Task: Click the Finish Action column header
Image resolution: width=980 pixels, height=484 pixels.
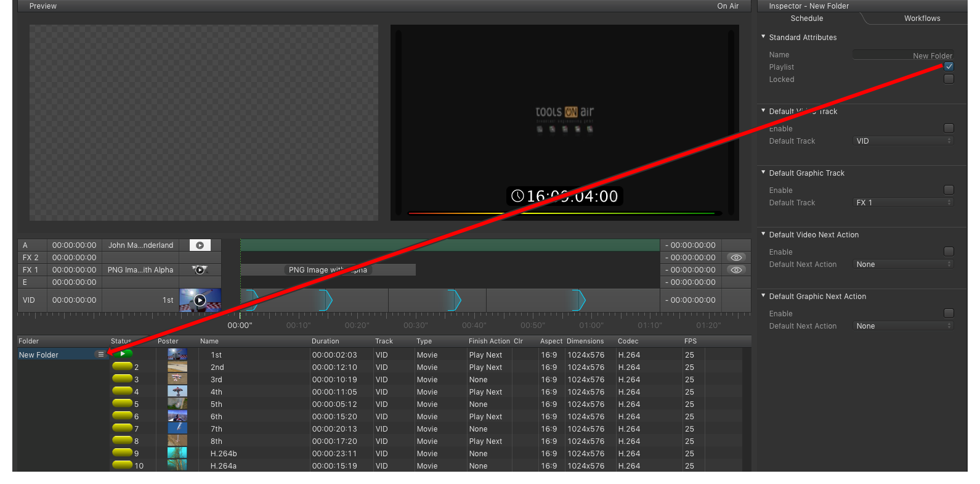Action: pyautogui.click(x=489, y=341)
